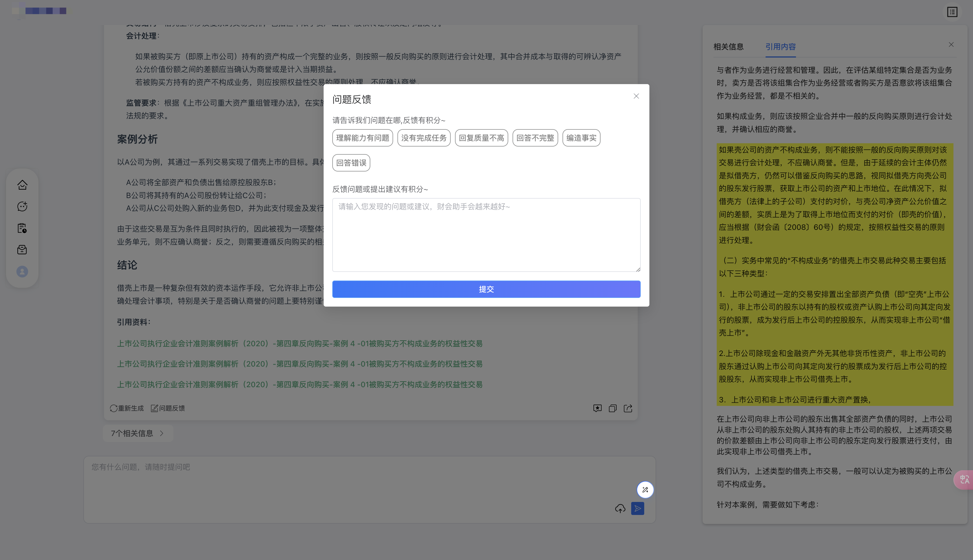Select the 没有完成任务 feedback tag
Screen dimensions: 973x560
click(x=424, y=138)
